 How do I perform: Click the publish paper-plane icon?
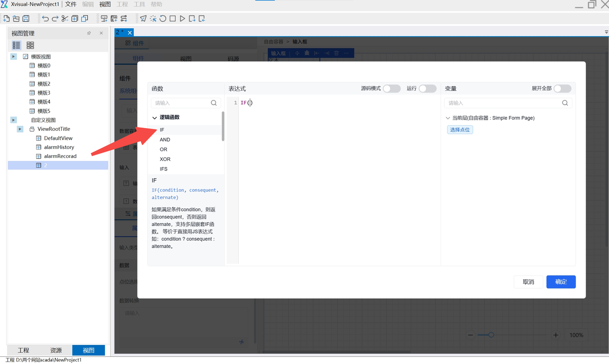[143, 19]
